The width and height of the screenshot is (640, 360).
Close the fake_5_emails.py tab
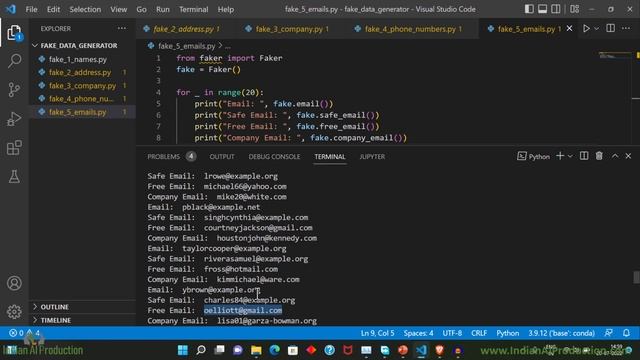pos(569,29)
